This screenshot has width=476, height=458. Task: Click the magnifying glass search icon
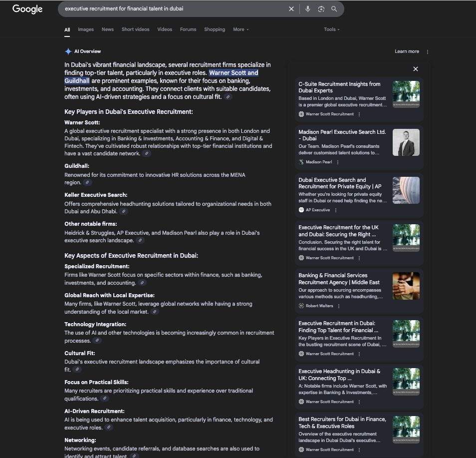click(x=334, y=9)
